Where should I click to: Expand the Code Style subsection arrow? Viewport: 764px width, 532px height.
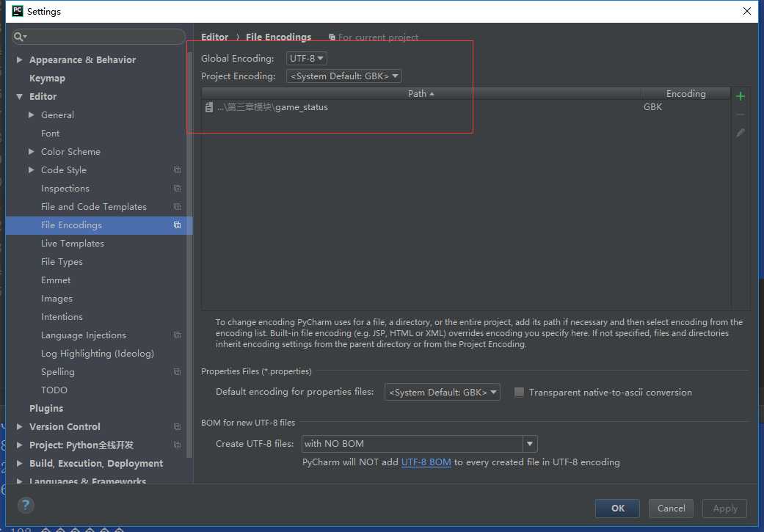(31, 170)
